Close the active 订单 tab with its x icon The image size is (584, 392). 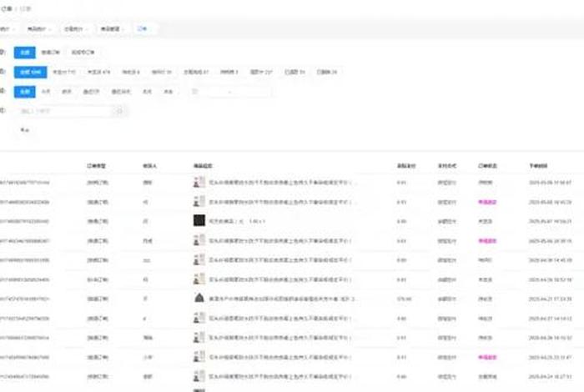[146, 28]
